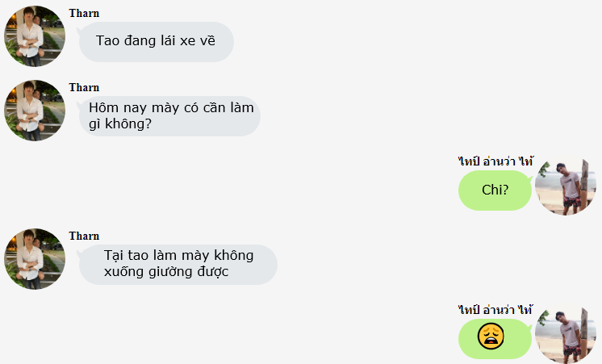
Task: Select the 'Tao đang lái xe về' bubble
Action: coord(157,41)
